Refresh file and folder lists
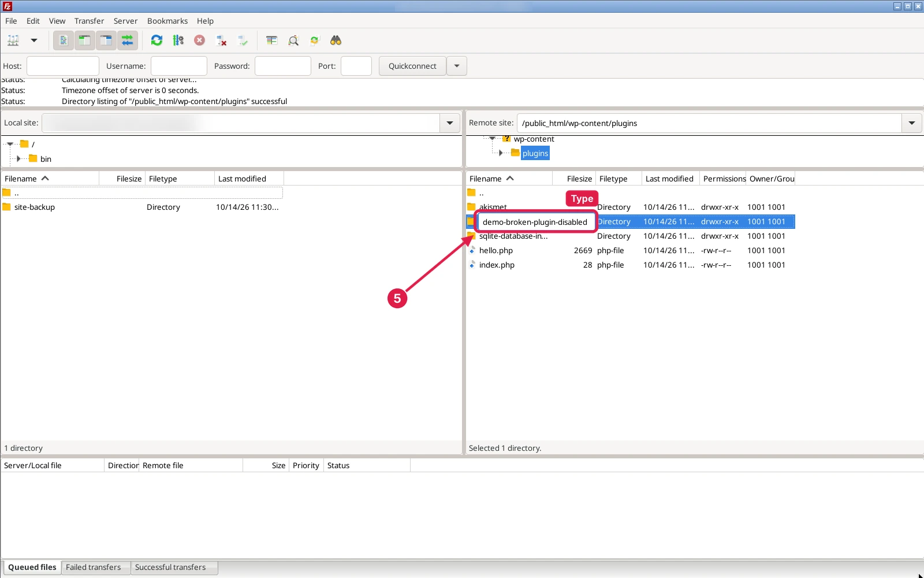924x578 pixels. pyautogui.click(x=157, y=40)
